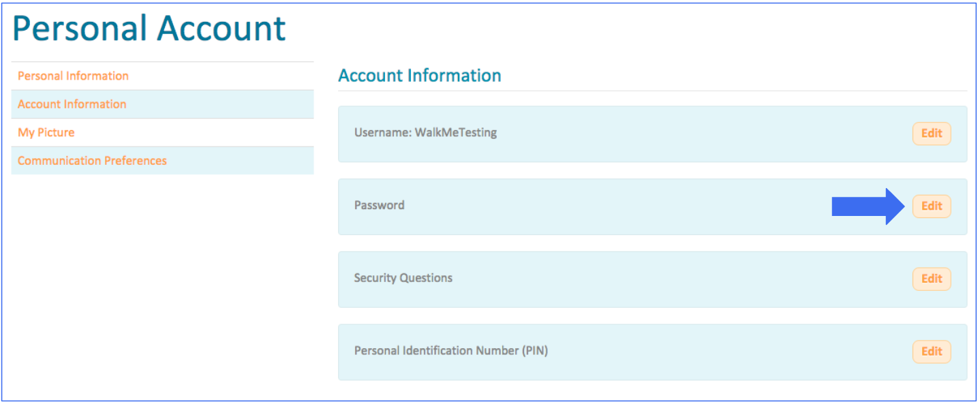Edit the Security Questions
The width and height of the screenshot is (980, 404).
click(x=931, y=279)
